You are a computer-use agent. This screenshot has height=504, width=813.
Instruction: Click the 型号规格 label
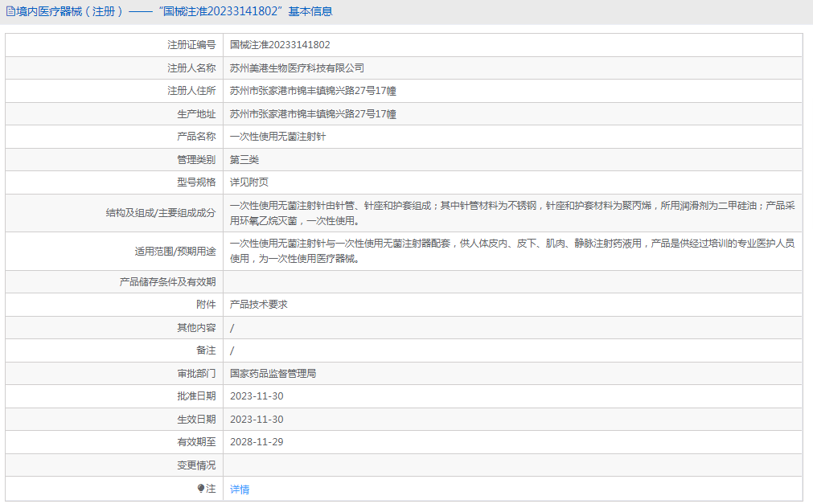coord(196,182)
